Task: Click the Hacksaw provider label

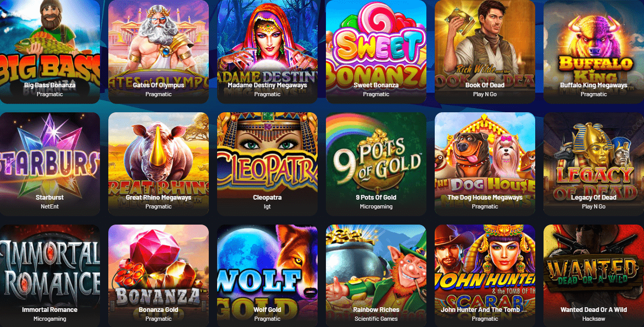Action: (594, 319)
